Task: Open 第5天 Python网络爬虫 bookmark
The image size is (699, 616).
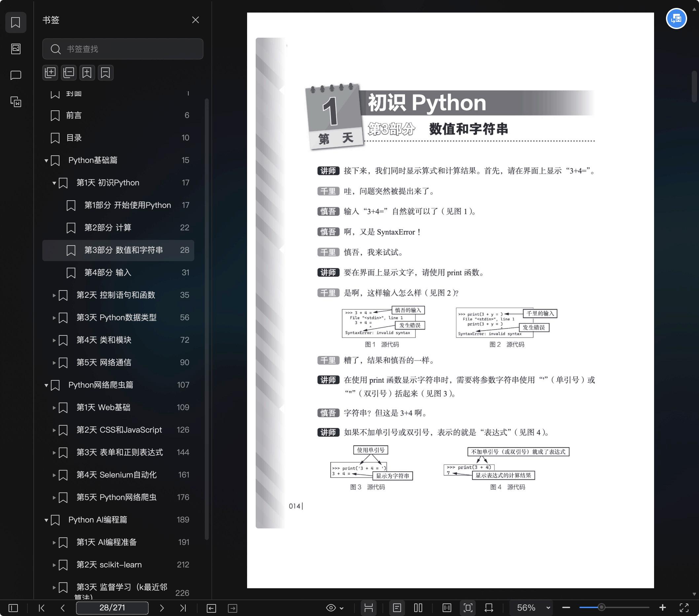Action: [x=118, y=497]
